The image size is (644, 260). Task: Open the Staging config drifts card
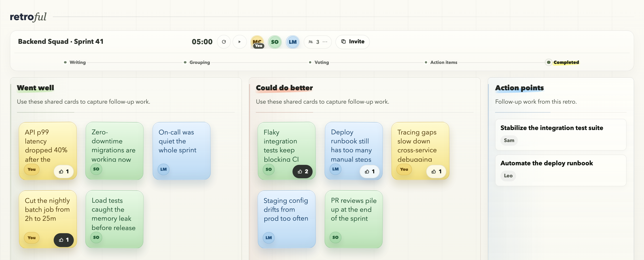[286, 219]
